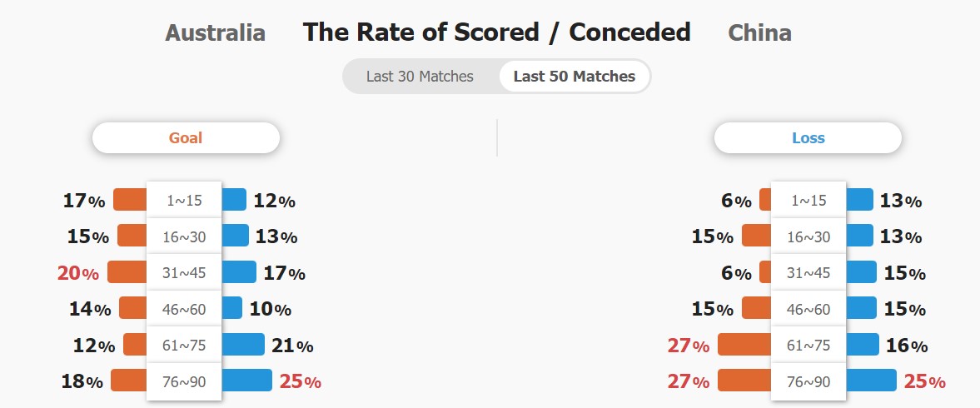This screenshot has height=408, width=980.
Task: Click the Loss 61~75 minute interval label
Action: pyautogui.click(x=808, y=345)
